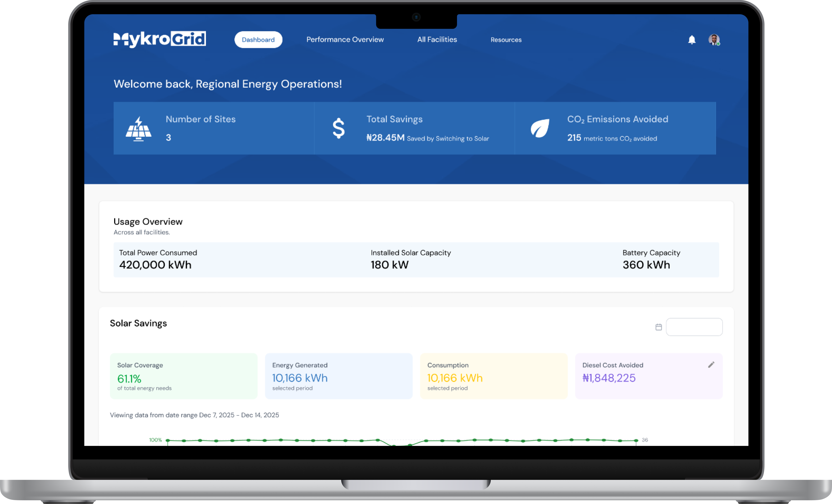Click the Battery Capacity label
Screen dimensions: 832x504
tap(651, 253)
